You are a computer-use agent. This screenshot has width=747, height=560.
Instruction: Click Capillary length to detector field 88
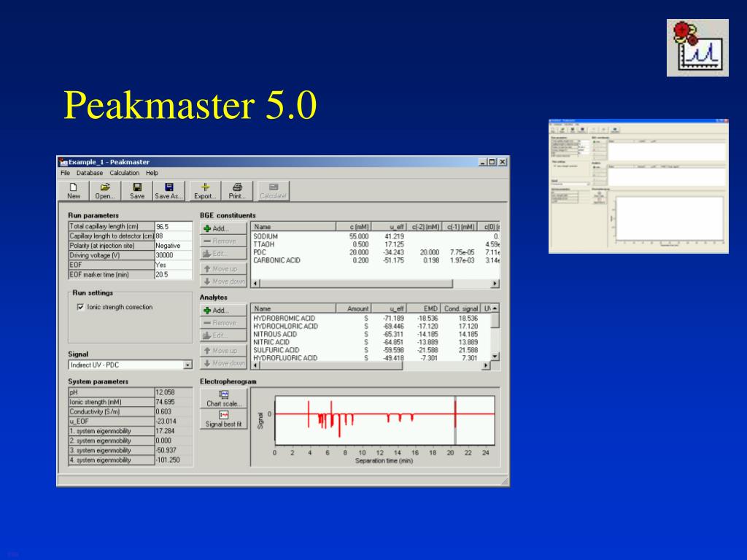174,236
